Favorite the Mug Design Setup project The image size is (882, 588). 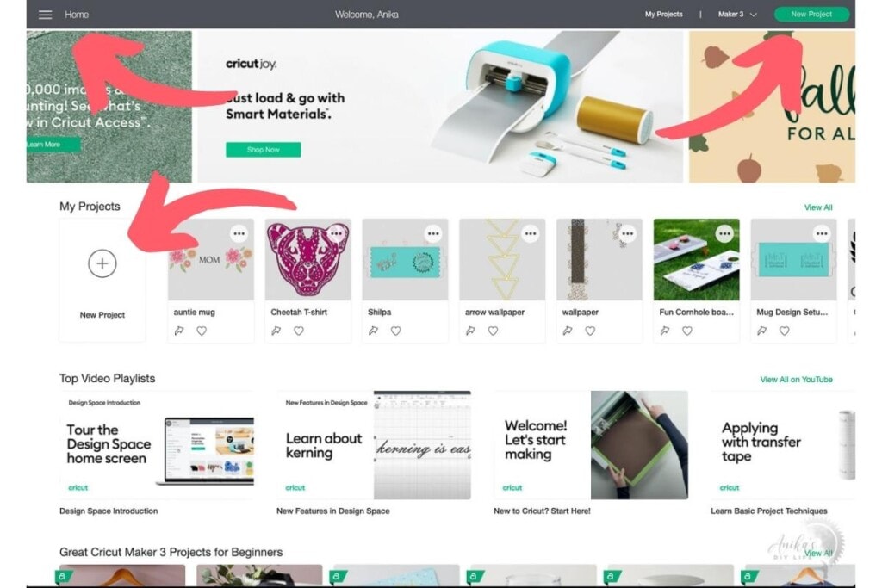tap(784, 331)
